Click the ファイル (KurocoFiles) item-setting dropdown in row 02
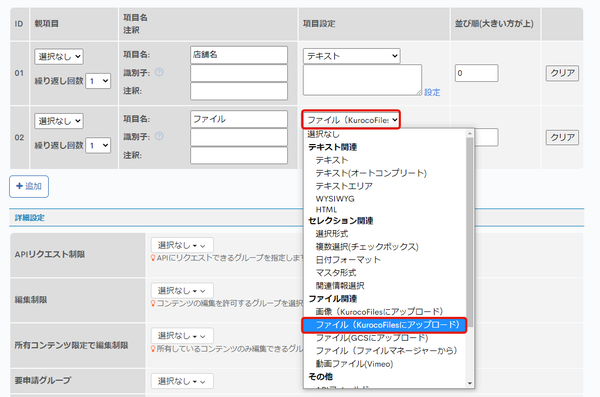The height and width of the screenshot is (397, 600). point(351,120)
